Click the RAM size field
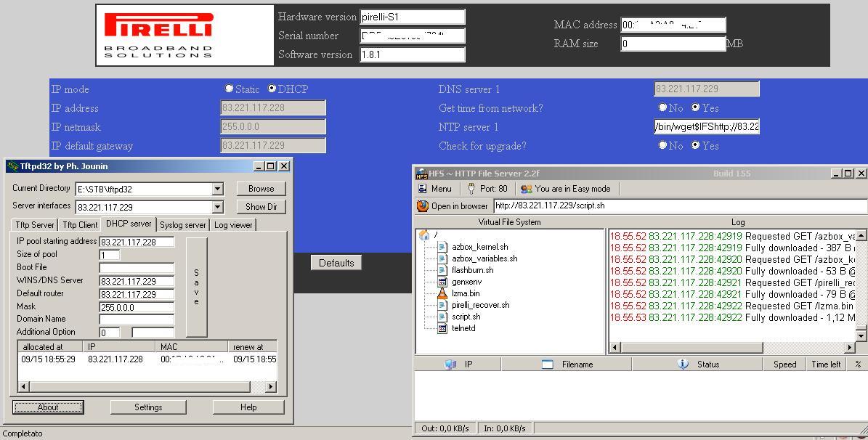The height and width of the screenshot is (440, 868). click(x=673, y=43)
